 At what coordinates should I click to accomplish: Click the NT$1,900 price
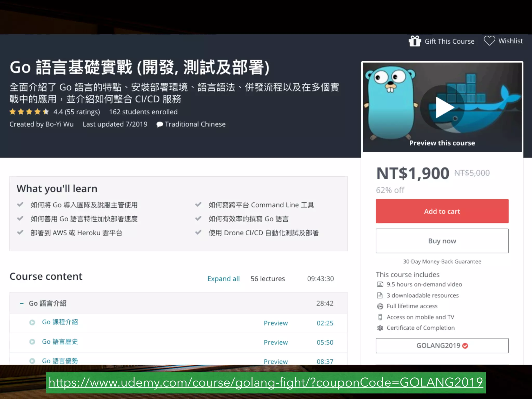(413, 173)
